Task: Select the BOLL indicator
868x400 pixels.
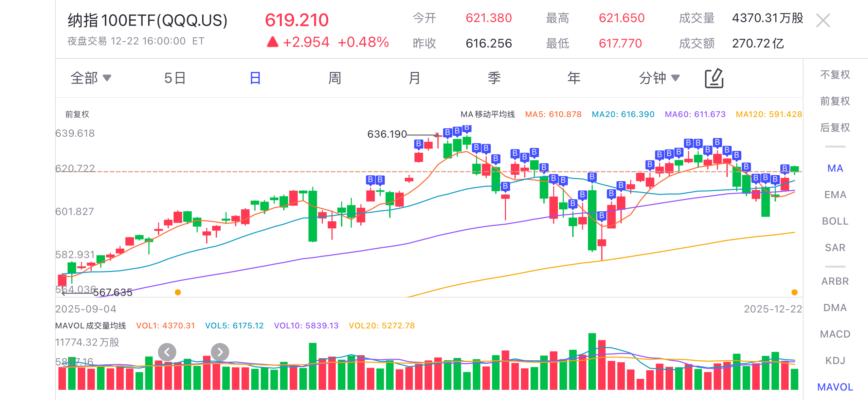Action: 835,221
